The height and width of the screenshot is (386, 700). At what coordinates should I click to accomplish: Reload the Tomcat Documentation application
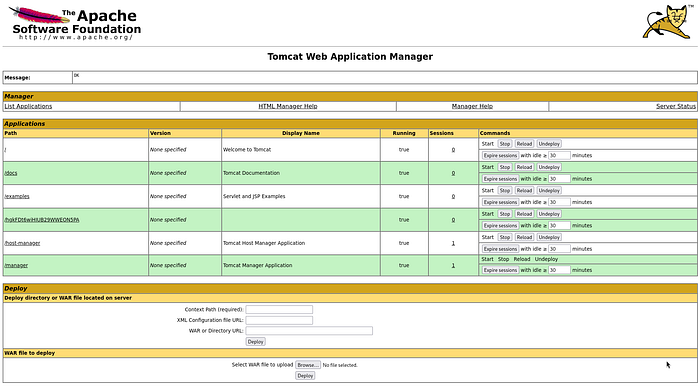(524, 167)
